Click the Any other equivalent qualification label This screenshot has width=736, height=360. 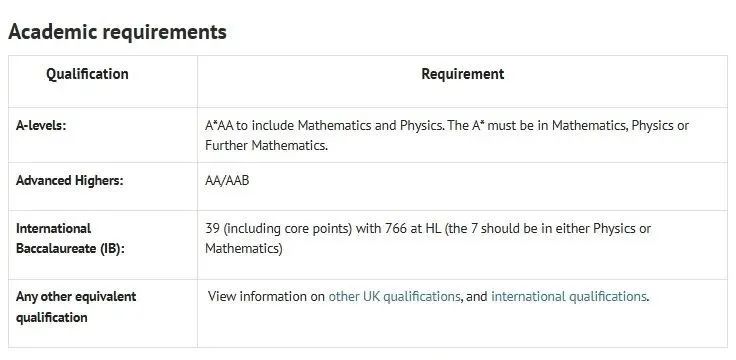click(76, 307)
